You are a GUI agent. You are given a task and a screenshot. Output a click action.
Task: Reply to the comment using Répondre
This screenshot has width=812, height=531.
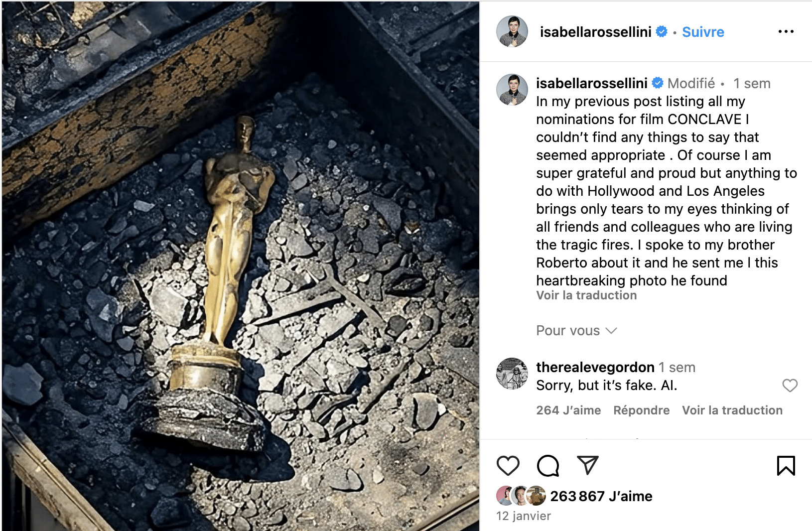(x=641, y=410)
